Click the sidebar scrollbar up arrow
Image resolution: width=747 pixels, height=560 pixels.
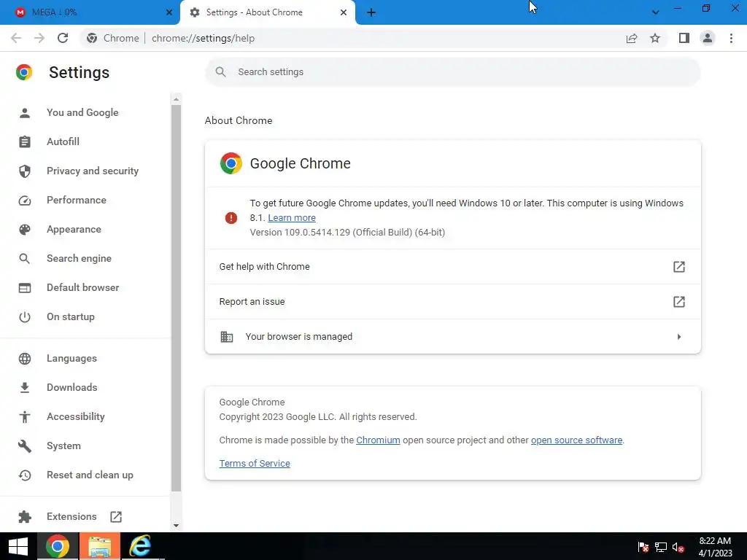tap(177, 99)
